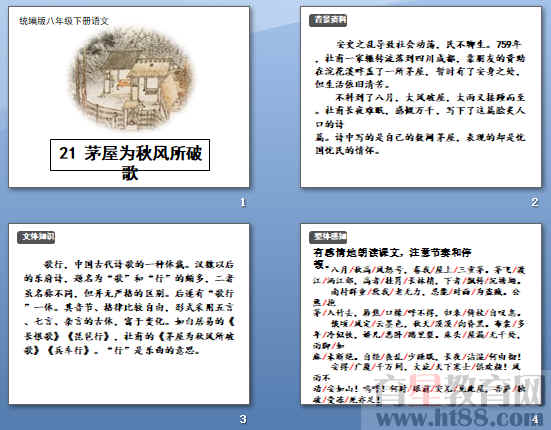Viewport: 551px width, 430px height.
Task: Click the slide number 1 label
Action: point(243,202)
